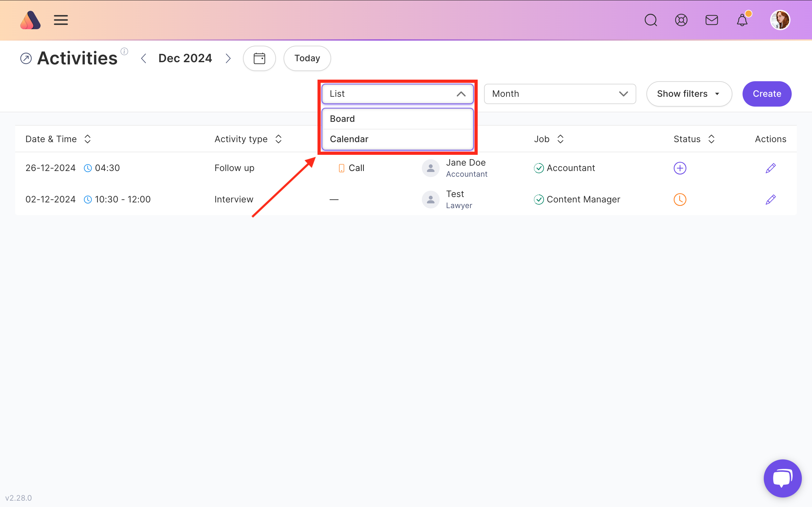Click the Interview activity type cell
This screenshot has width=812, height=507.
(234, 200)
